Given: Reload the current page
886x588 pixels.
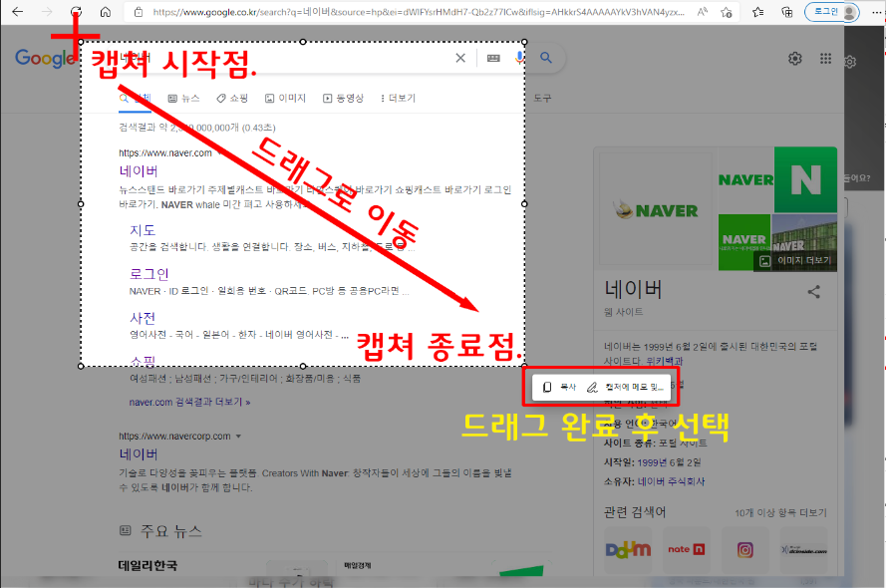Looking at the screenshot, I should (76, 12).
